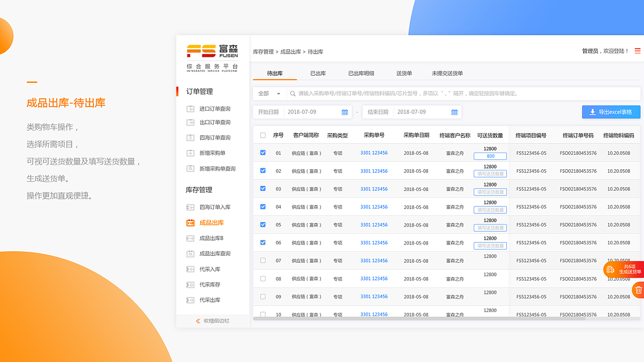Click the 代采出库 sidebar icon

190,301
